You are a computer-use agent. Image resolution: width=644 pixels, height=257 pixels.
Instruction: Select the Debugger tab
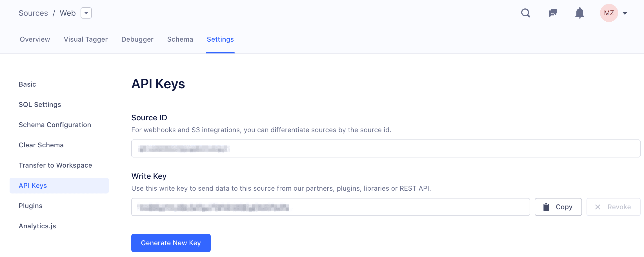click(x=137, y=39)
